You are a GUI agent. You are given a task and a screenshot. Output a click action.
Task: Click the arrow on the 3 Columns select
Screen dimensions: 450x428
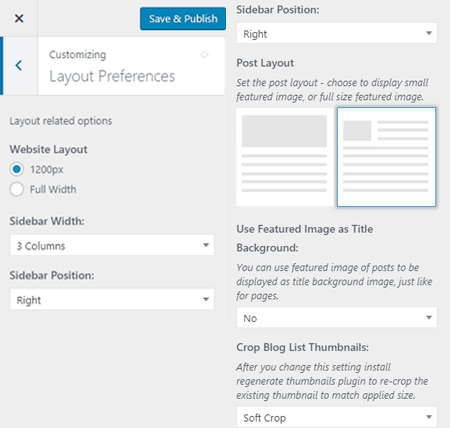coord(206,245)
